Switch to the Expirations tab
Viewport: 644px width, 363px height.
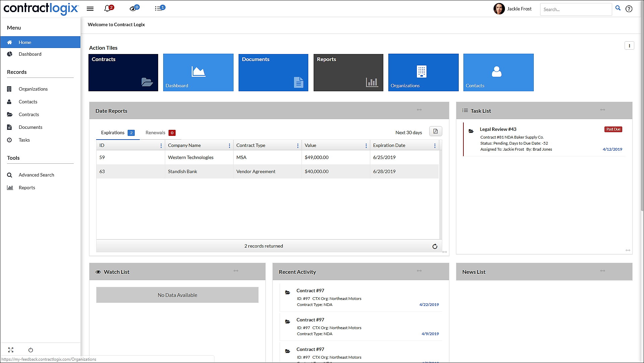click(x=118, y=133)
